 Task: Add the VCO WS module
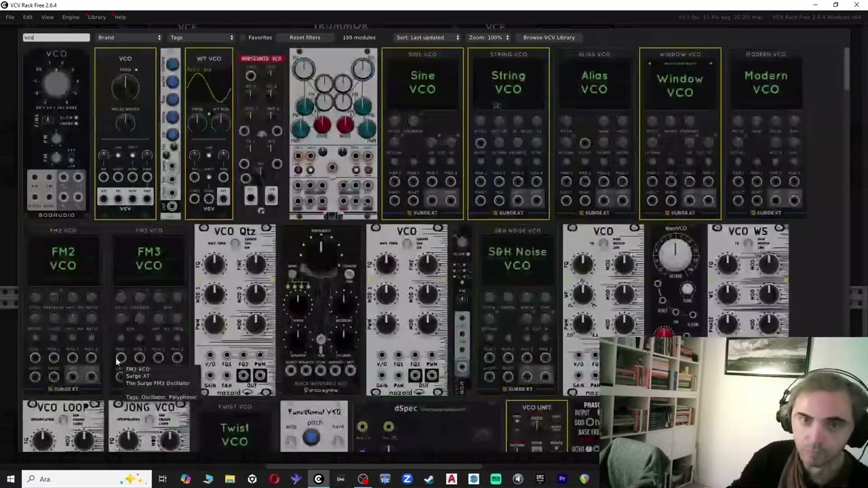(748, 281)
